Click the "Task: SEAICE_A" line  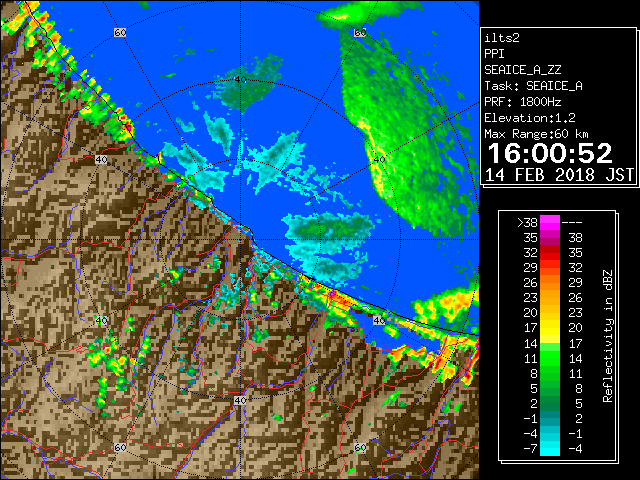533,86
